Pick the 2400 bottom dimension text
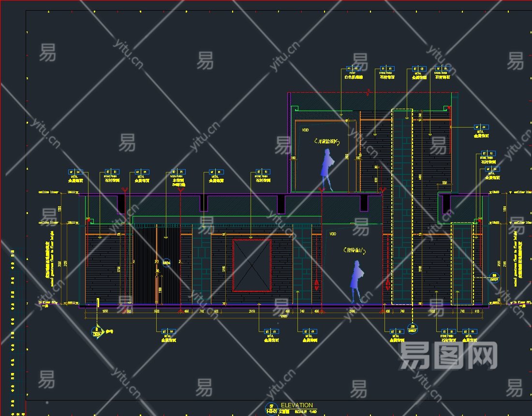Viewport: 532px width, 416px height. click(x=352, y=311)
